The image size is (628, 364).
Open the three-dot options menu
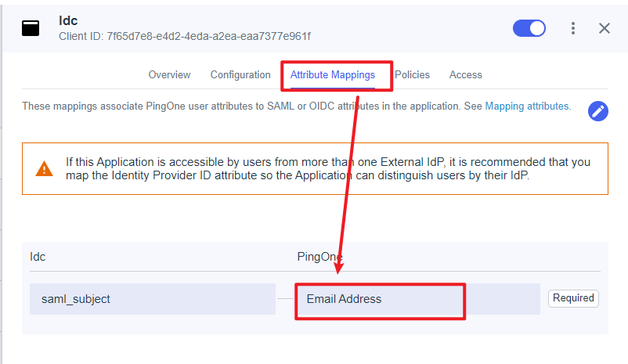point(573,28)
